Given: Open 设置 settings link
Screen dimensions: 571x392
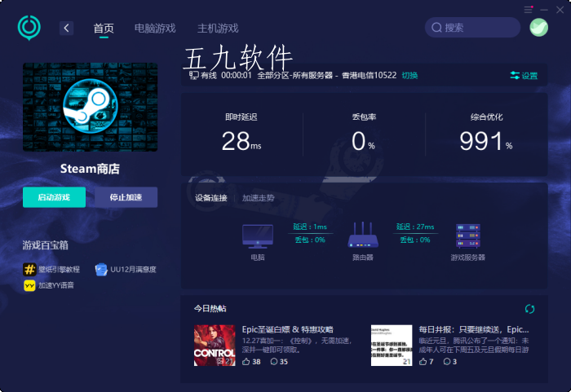Looking at the screenshot, I should [x=529, y=76].
